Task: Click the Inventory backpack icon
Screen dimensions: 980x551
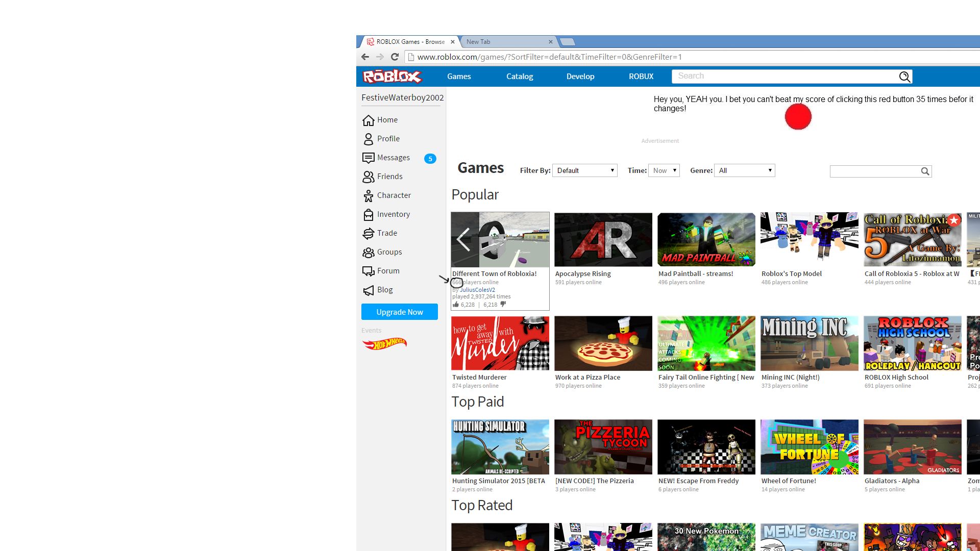Action: (x=368, y=214)
